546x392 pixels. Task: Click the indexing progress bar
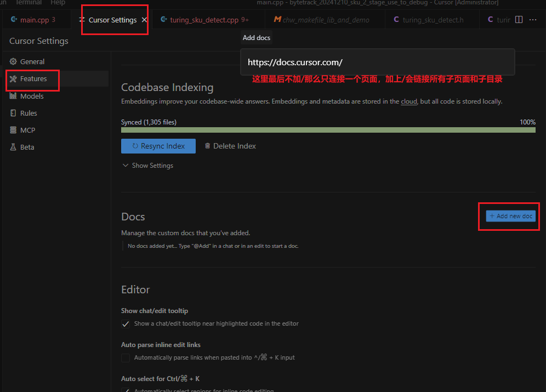click(328, 130)
